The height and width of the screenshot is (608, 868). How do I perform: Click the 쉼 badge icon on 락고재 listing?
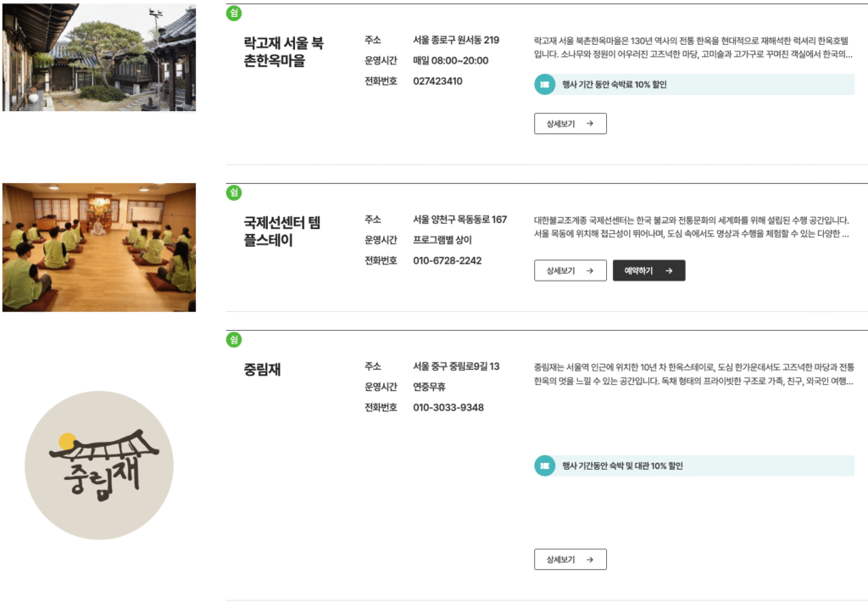pos(234,14)
